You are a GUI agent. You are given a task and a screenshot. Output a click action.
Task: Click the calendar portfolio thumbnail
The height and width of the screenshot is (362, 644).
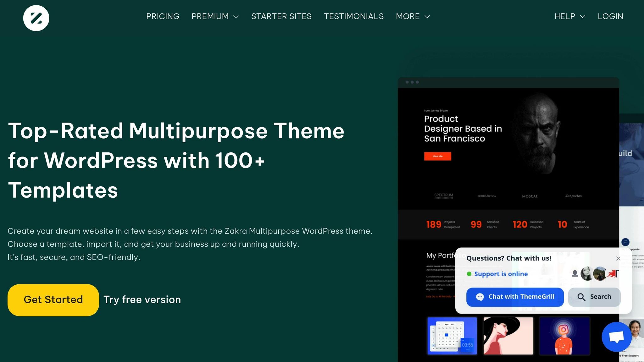452,336
